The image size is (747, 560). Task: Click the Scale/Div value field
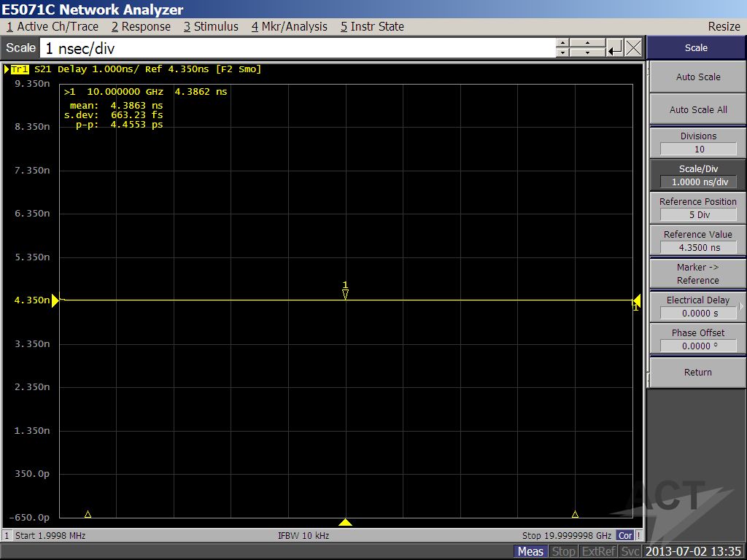point(698,182)
